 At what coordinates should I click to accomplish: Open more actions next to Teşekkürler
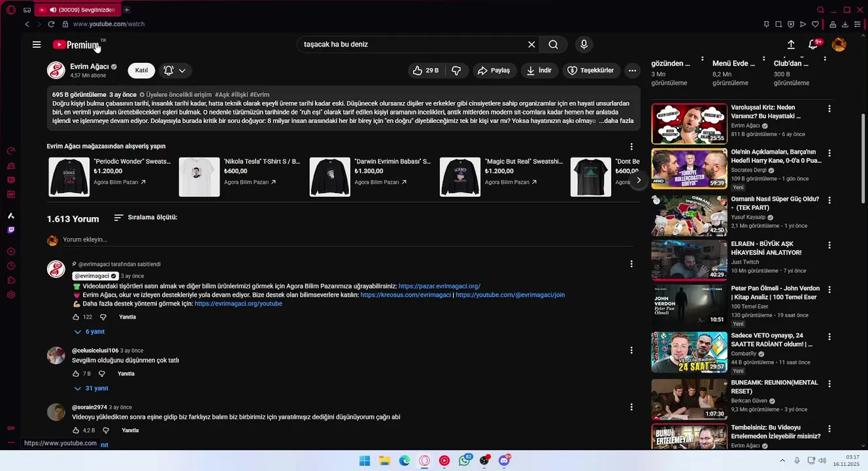click(632, 71)
